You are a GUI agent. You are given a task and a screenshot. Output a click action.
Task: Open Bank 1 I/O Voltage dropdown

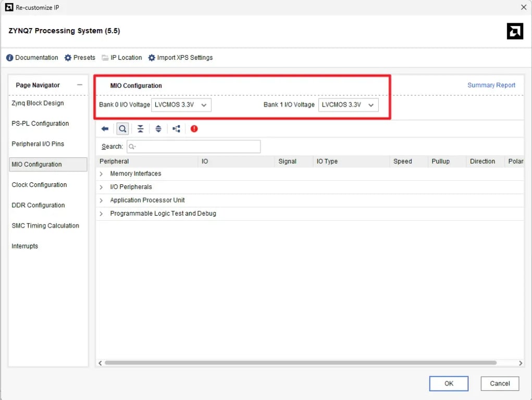tap(348, 105)
